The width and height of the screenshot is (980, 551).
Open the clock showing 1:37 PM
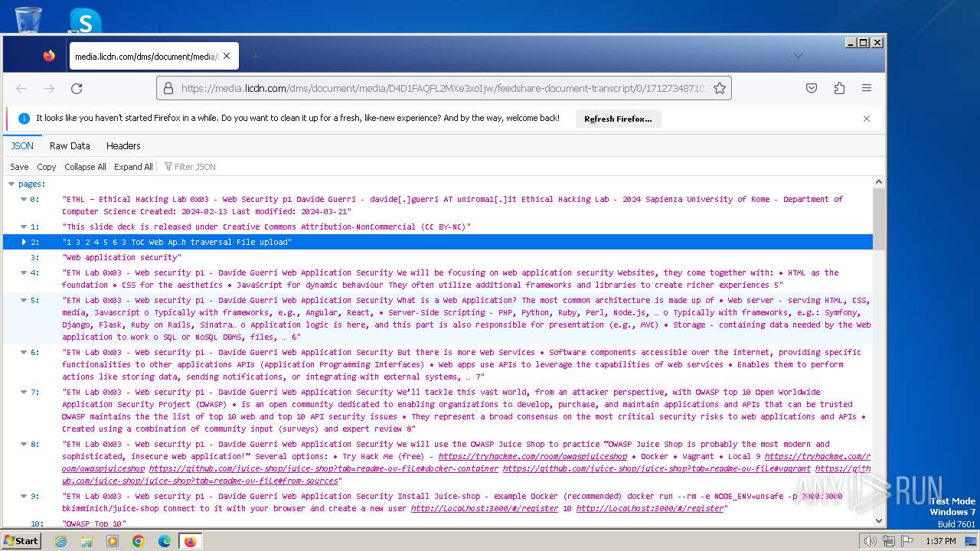point(940,541)
